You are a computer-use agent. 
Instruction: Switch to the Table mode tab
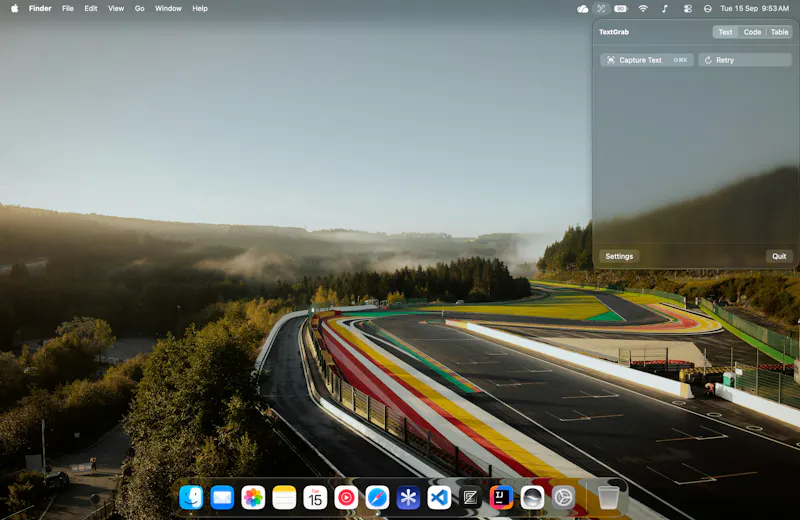click(779, 32)
